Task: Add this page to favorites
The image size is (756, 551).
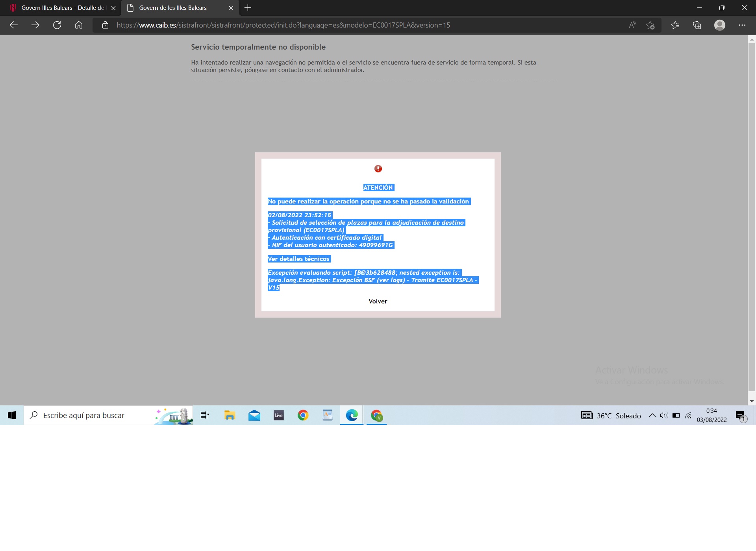Action: [x=650, y=25]
